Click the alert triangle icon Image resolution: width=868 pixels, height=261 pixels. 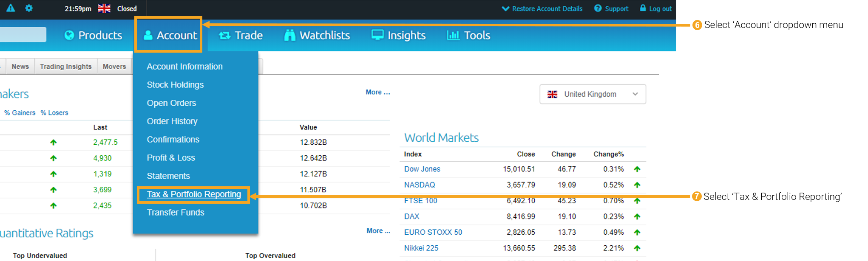coord(11,8)
